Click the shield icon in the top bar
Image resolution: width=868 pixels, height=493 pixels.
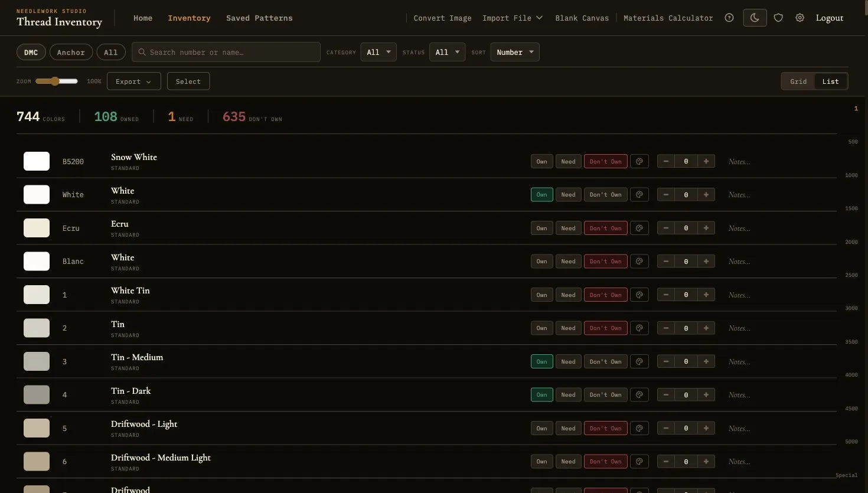(778, 18)
